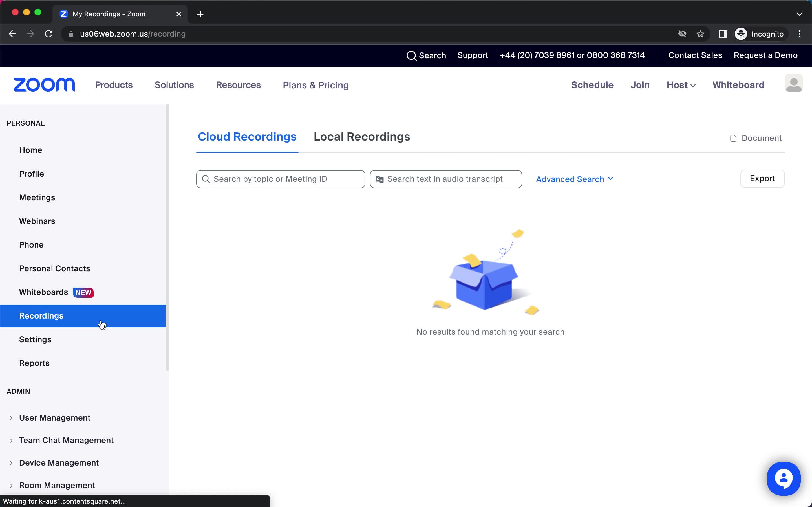Click the Zoom logo icon

click(44, 85)
